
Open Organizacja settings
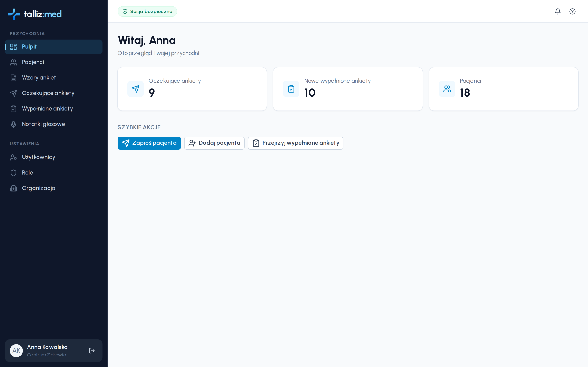pos(54,188)
